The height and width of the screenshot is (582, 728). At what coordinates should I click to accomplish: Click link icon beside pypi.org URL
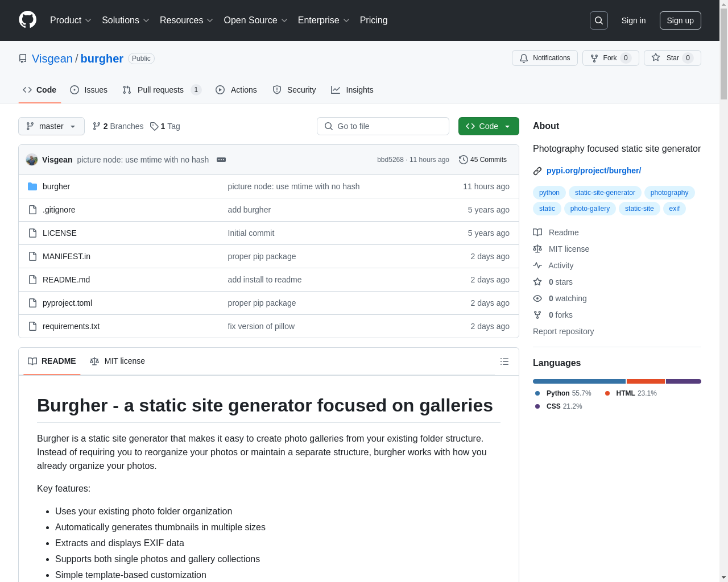click(x=537, y=171)
